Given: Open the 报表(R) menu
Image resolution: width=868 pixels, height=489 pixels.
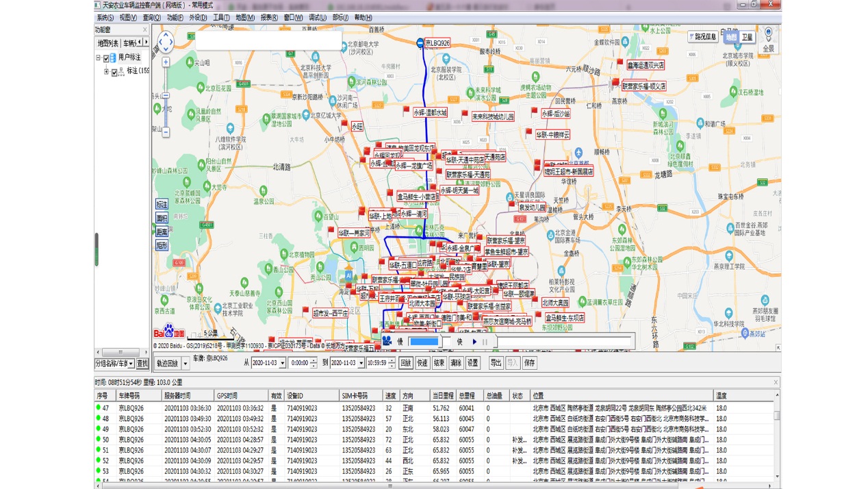Looking at the screenshot, I should pyautogui.click(x=269, y=18).
